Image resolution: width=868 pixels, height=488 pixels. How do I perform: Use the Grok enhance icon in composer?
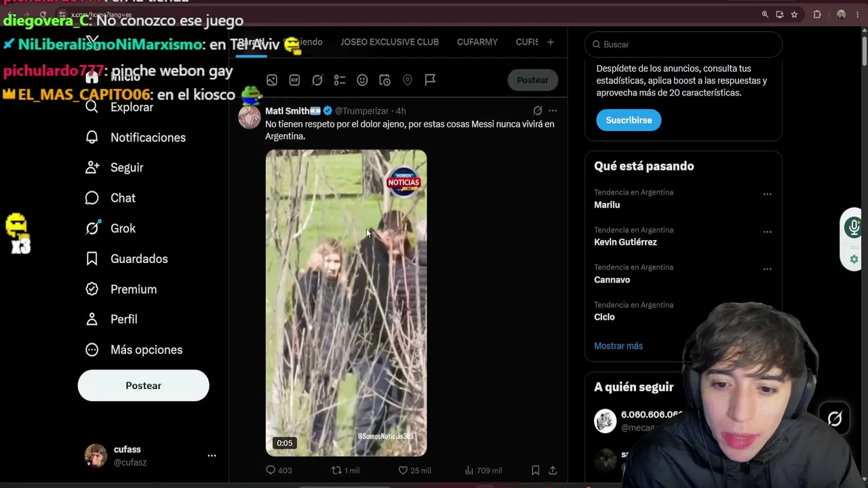click(317, 80)
